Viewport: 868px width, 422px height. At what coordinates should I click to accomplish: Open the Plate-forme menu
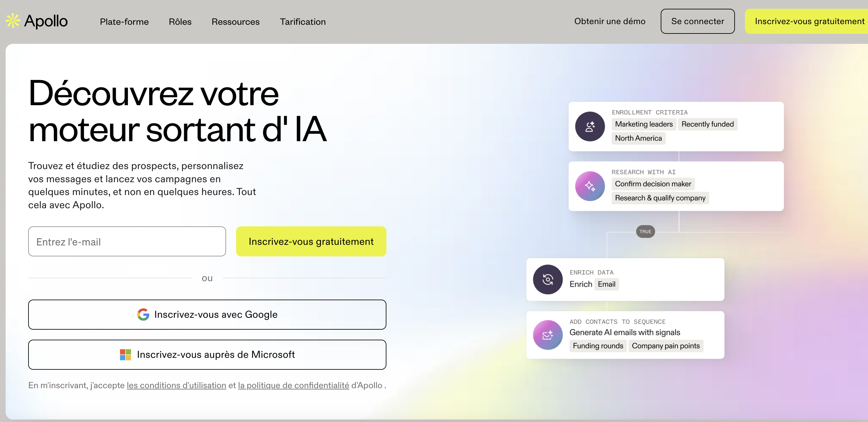(x=124, y=22)
